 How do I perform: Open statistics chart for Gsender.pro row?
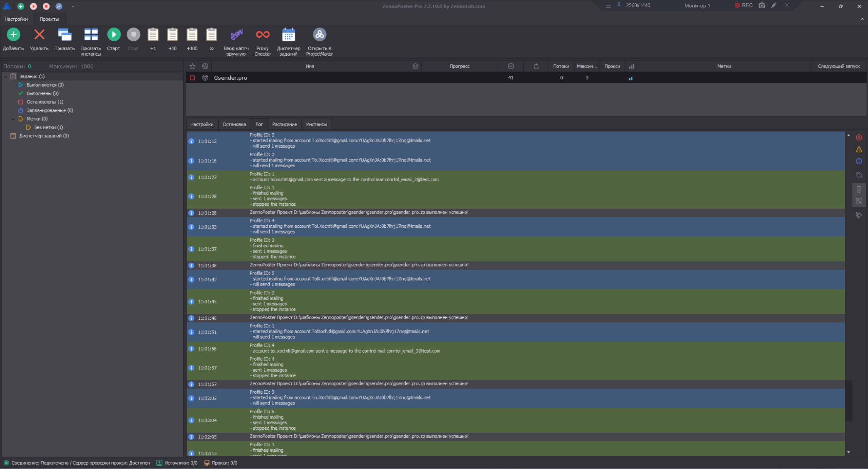(631, 78)
